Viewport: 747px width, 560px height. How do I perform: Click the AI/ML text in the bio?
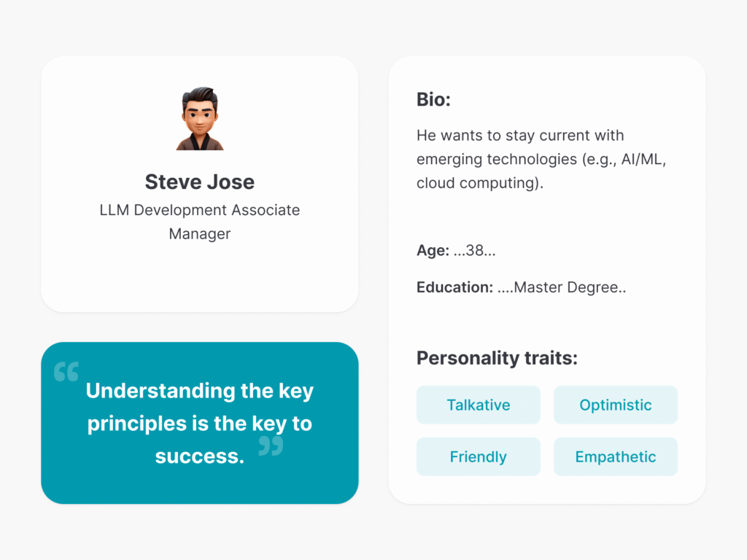(641, 159)
